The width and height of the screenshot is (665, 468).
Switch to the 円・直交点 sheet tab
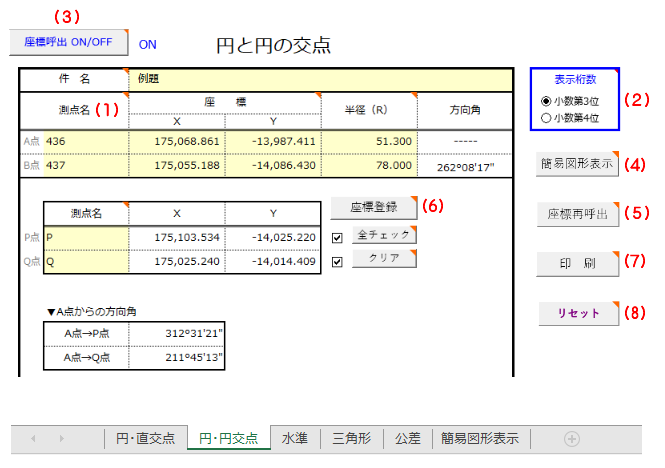tap(145, 438)
